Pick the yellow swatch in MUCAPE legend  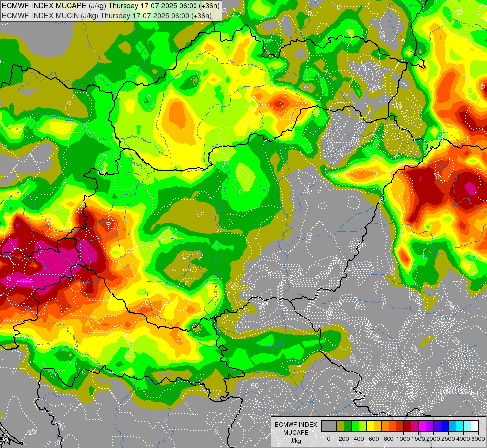click(370, 426)
